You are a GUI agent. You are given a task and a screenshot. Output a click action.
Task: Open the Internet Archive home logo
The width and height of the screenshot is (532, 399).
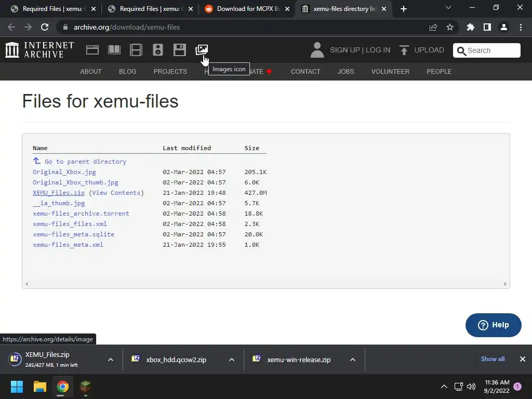tap(39, 50)
